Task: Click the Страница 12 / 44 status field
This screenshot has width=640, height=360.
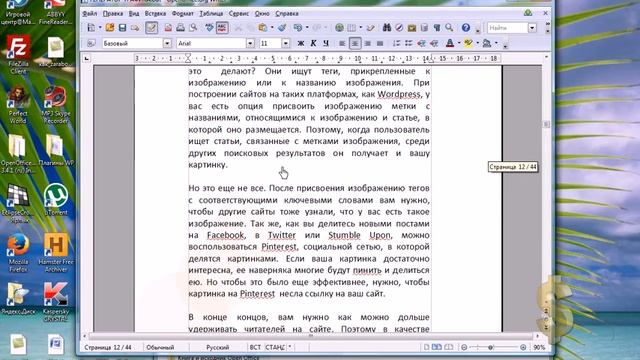Action: click(x=108, y=347)
